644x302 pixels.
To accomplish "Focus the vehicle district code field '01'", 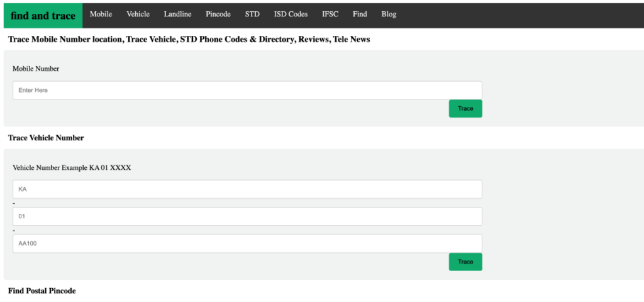I will (247, 216).
